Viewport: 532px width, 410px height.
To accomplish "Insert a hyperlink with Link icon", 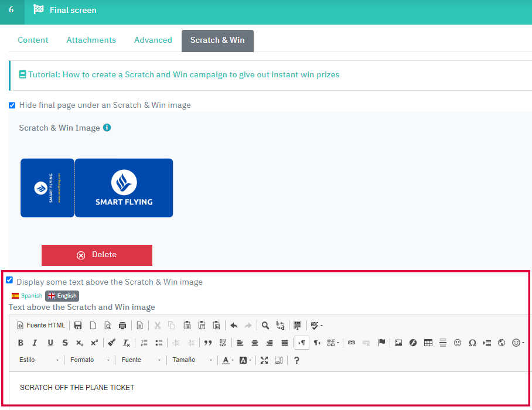I will pyautogui.click(x=352, y=343).
